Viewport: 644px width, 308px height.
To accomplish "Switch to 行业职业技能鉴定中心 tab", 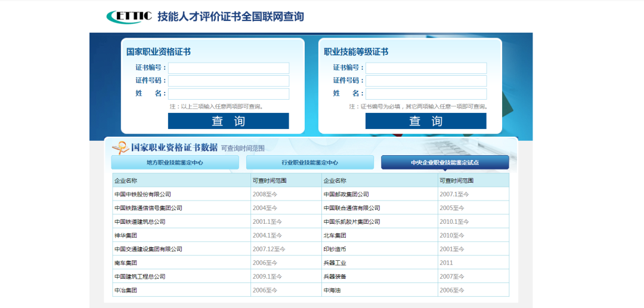I will coord(310,162).
